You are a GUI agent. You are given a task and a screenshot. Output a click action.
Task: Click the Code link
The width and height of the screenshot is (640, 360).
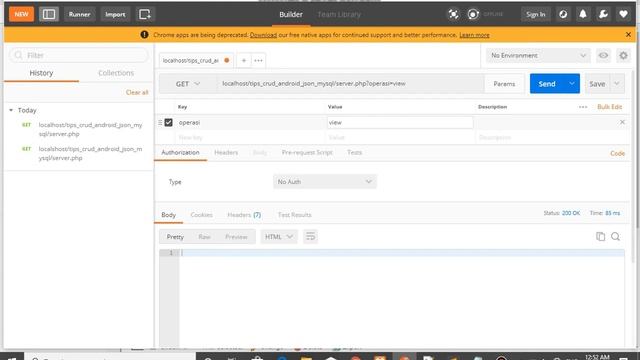618,153
